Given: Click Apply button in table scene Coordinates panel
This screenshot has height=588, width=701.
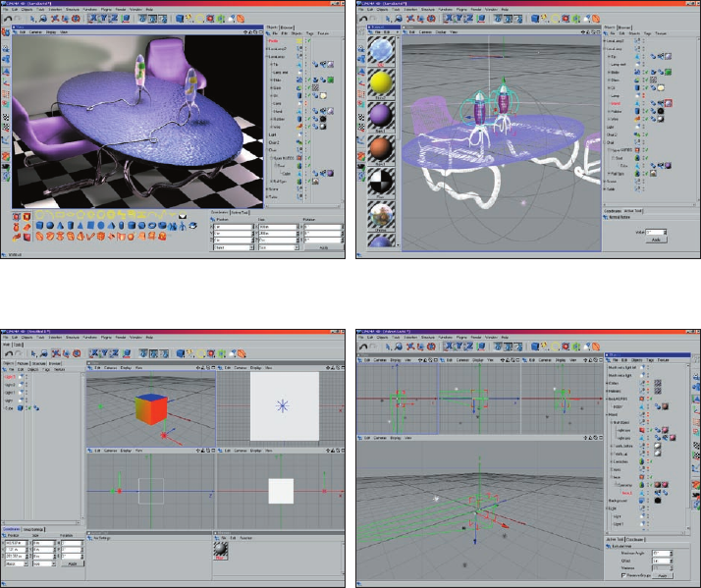Looking at the screenshot, I should [324, 247].
